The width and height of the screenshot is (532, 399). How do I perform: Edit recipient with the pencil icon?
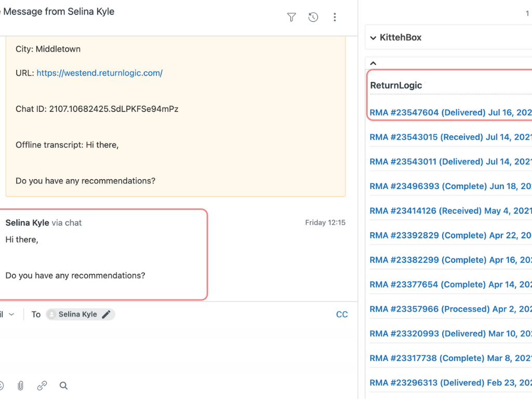(107, 314)
